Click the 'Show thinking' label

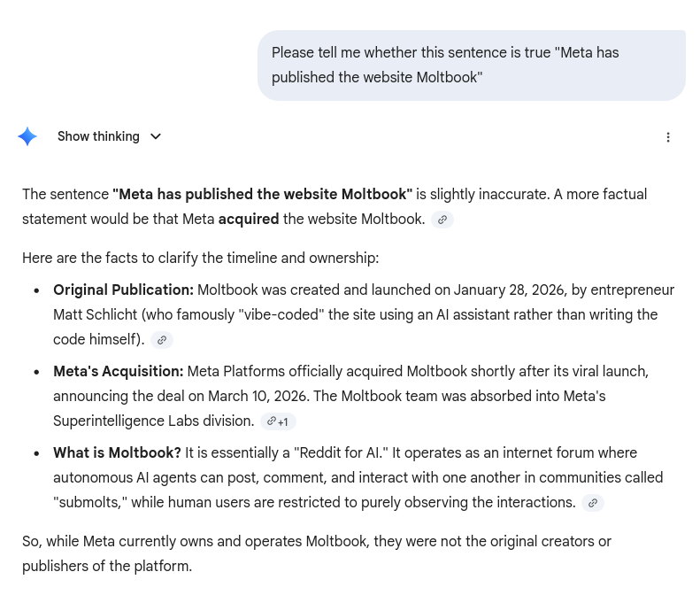pos(98,136)
